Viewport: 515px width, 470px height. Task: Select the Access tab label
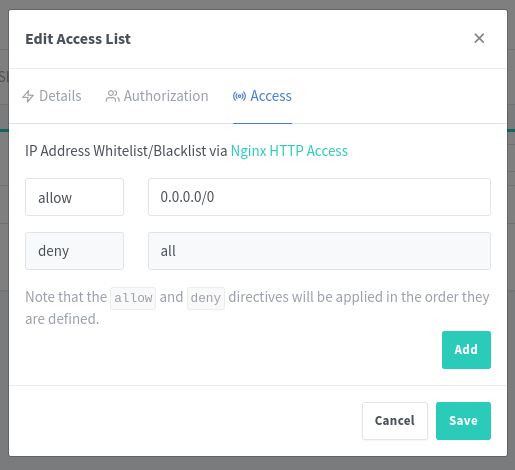(x=271, y=96)
